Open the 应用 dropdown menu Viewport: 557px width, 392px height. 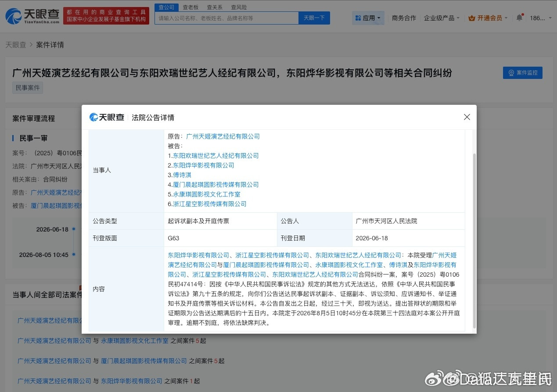368,18
